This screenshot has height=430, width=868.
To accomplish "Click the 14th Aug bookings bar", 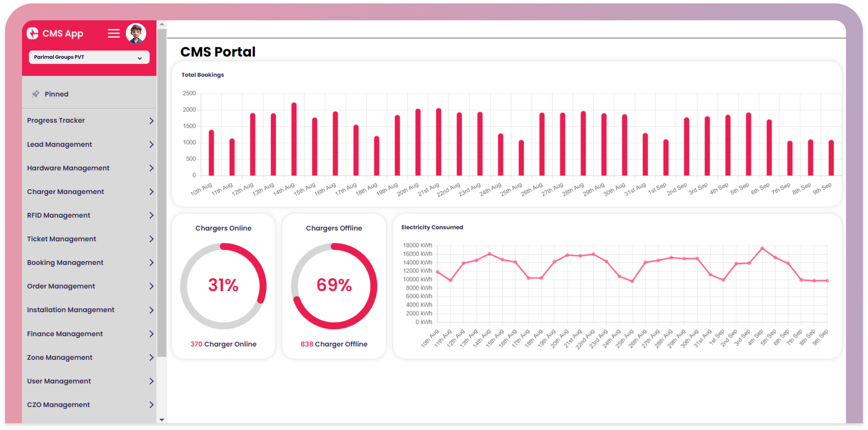I will (x=294, y=139).
